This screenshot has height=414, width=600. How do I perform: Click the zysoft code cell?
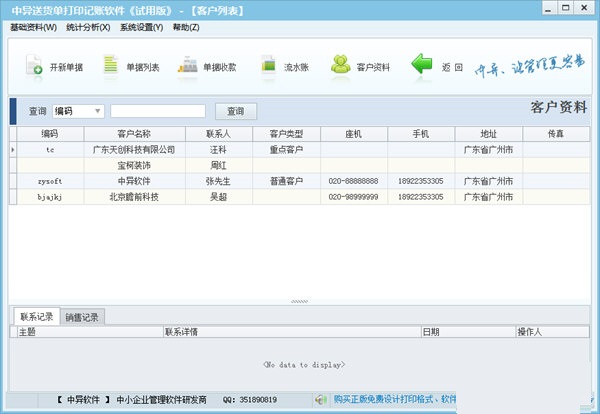(x=50, y=181)
